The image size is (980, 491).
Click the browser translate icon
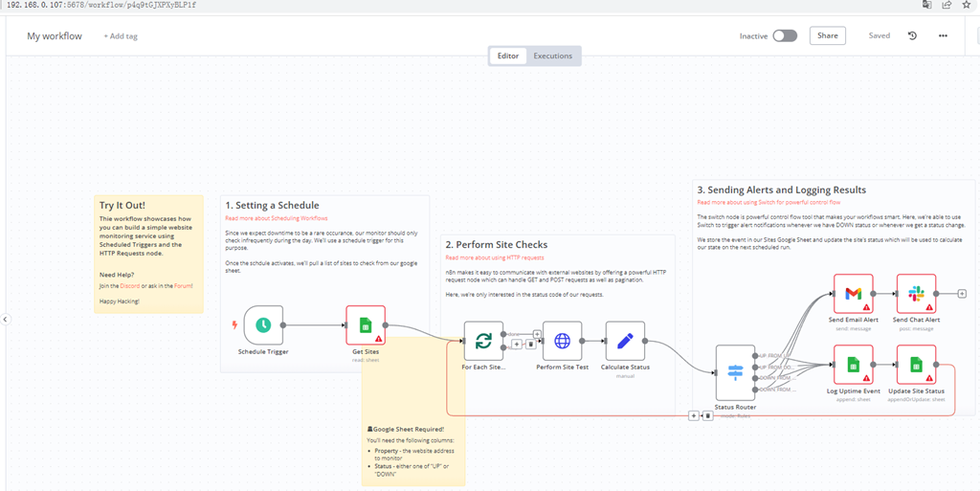(x=926, y=5)
